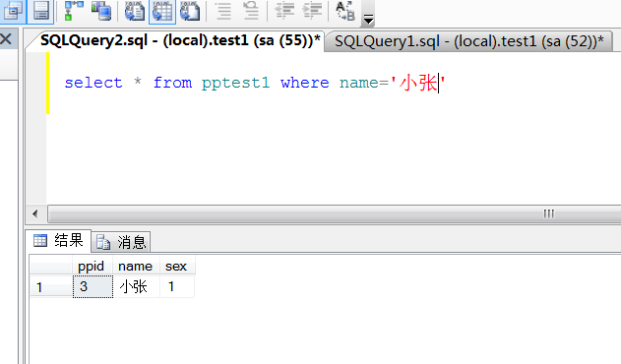Click pptest1 table name in the query
621x364 pixels.
pos(235,83)
